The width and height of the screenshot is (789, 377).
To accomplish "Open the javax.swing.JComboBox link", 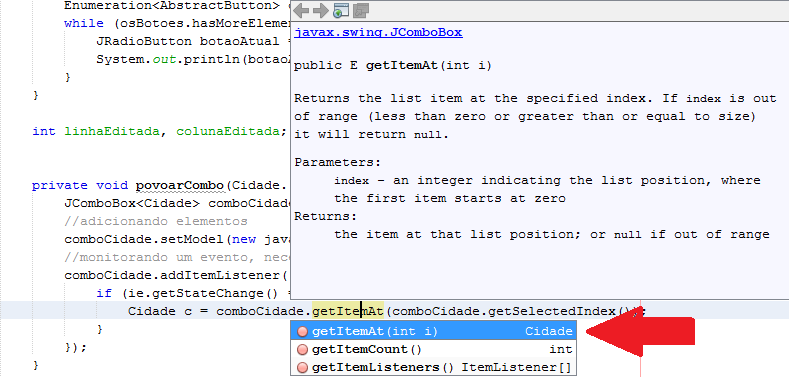I will coord(378,33).
